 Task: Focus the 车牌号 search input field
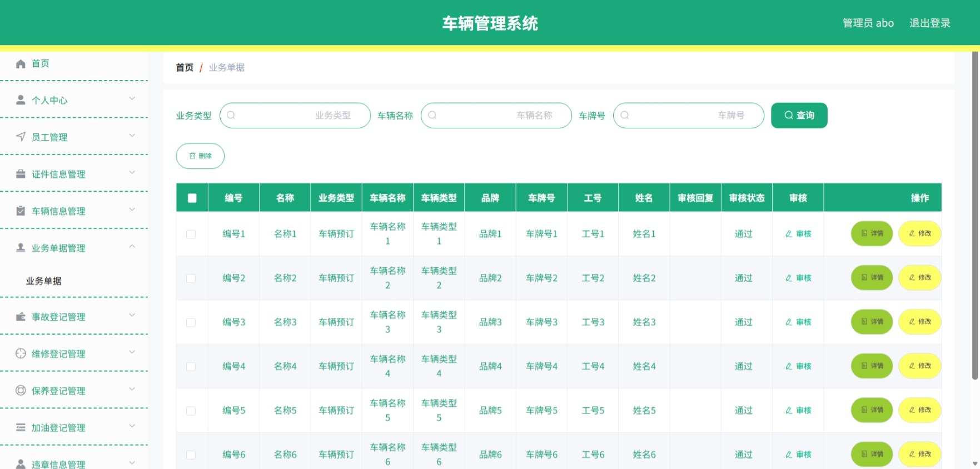[x=688, y=115]
